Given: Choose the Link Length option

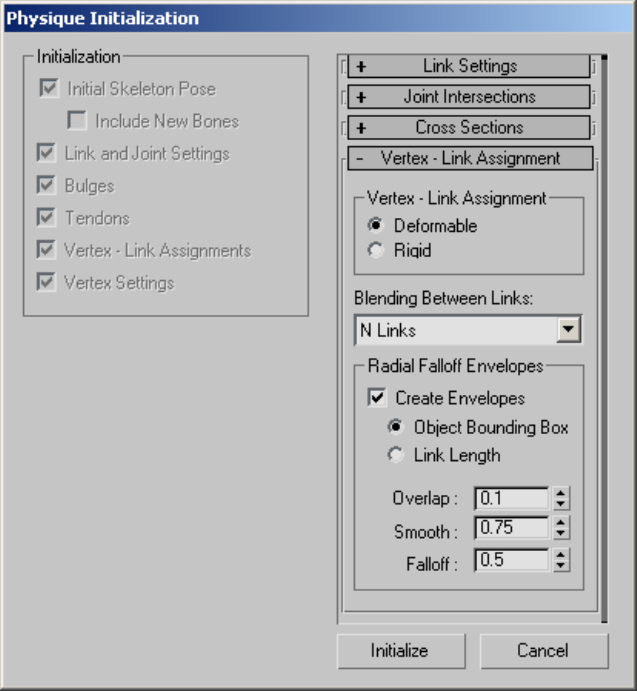Looking at the screenshot, I should 397,455.
